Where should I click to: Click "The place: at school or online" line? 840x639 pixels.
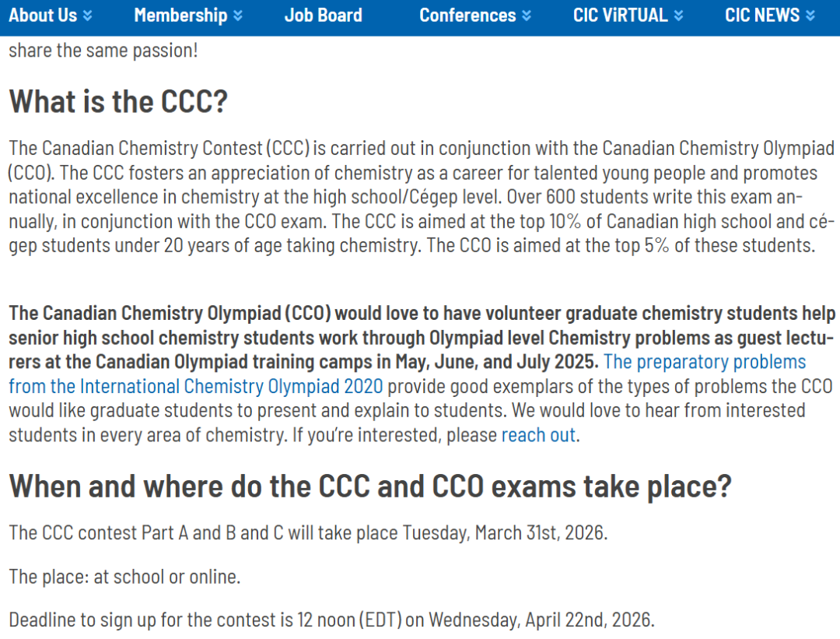[124, 577]
